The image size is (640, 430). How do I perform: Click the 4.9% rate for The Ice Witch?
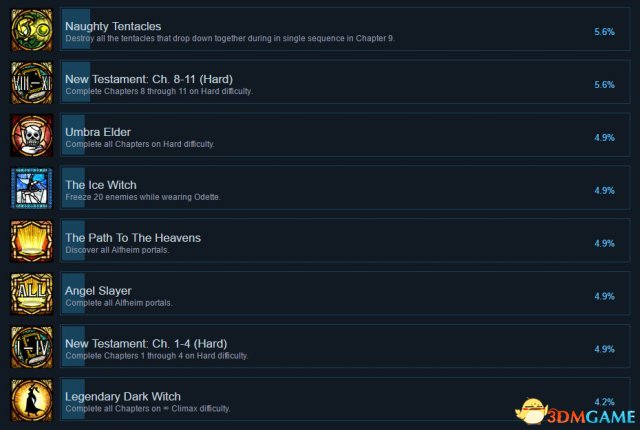(604, 191)
